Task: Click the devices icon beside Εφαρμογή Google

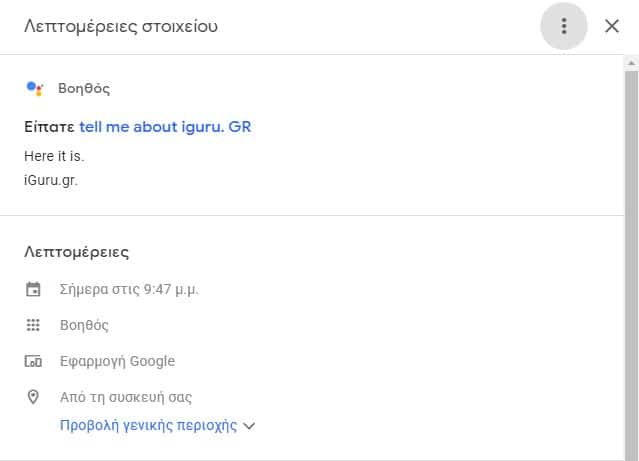Action: click(33, 361)
